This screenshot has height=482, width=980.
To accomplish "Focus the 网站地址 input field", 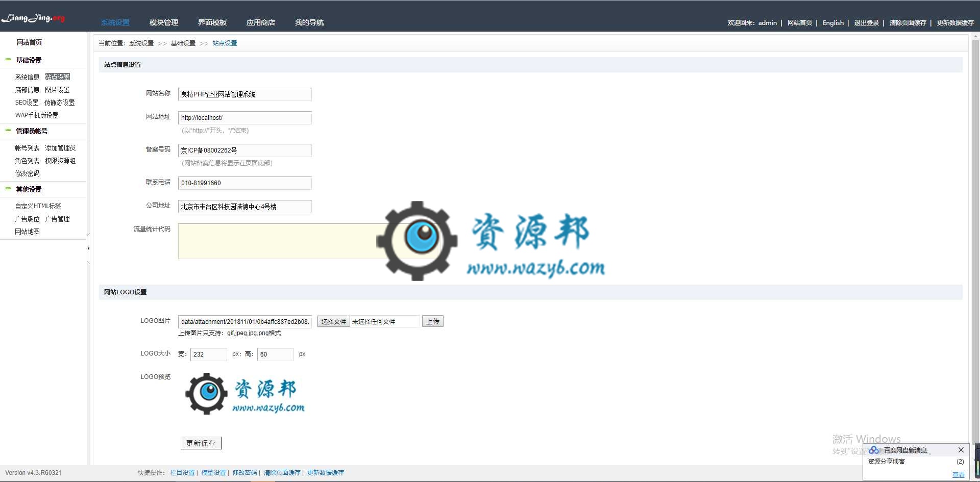I will coord(245,118).
